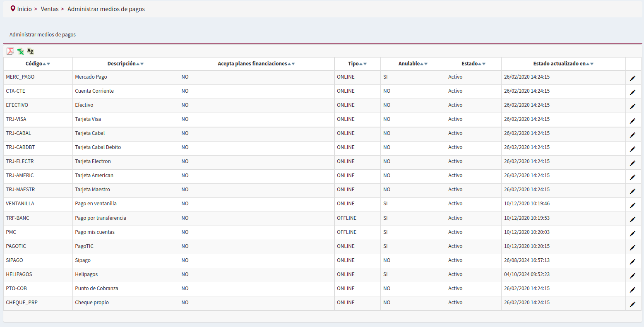Image resolution: width=644 pixels, height=327 pixels.
Task: Sort by Estado actualizado en column
Action: click(x=563, y=64)
